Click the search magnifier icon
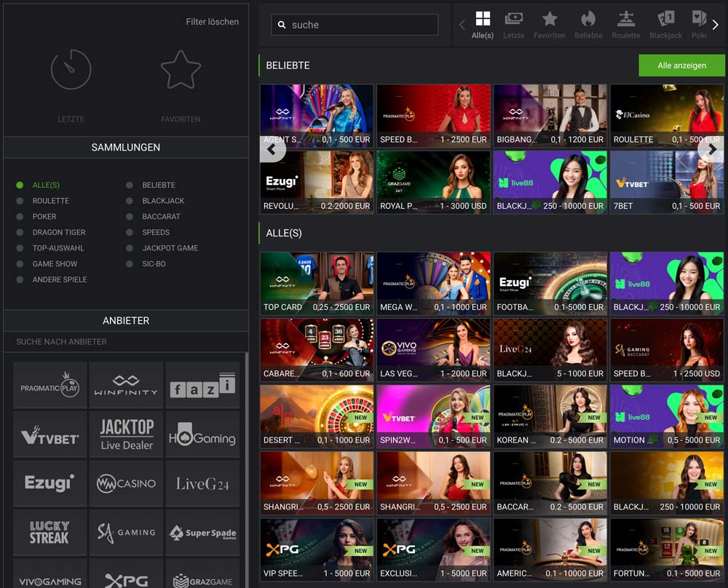 click(281, 25)
